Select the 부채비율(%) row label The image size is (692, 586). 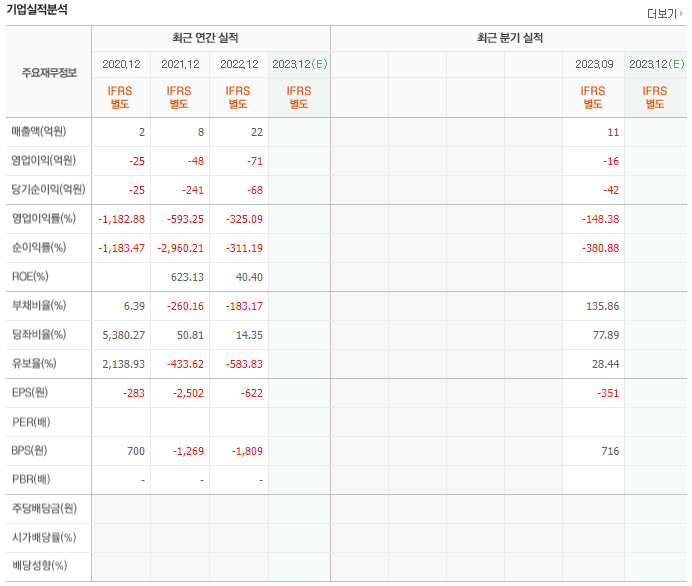click(x=39, y=305)
